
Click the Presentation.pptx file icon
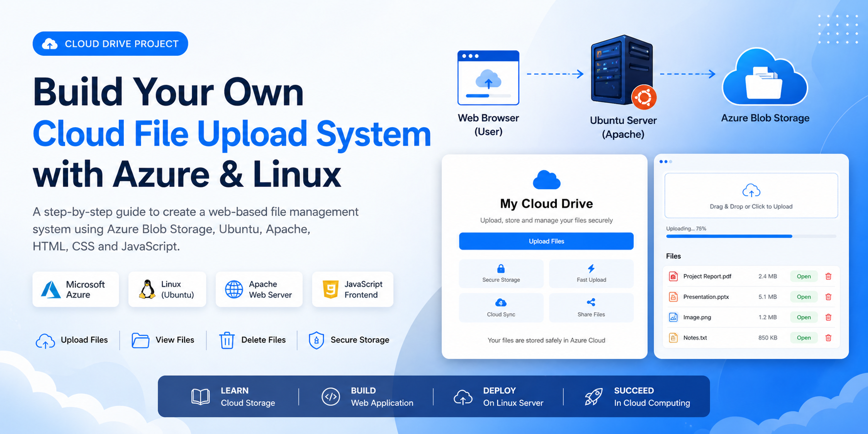pos(673,297)
